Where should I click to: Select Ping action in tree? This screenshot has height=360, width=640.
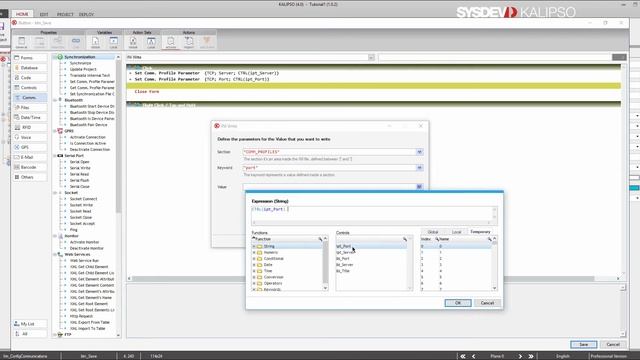point(73,230)
